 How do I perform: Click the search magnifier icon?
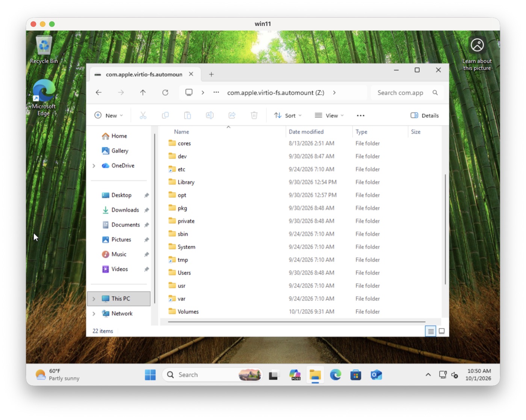click(435, 93)
